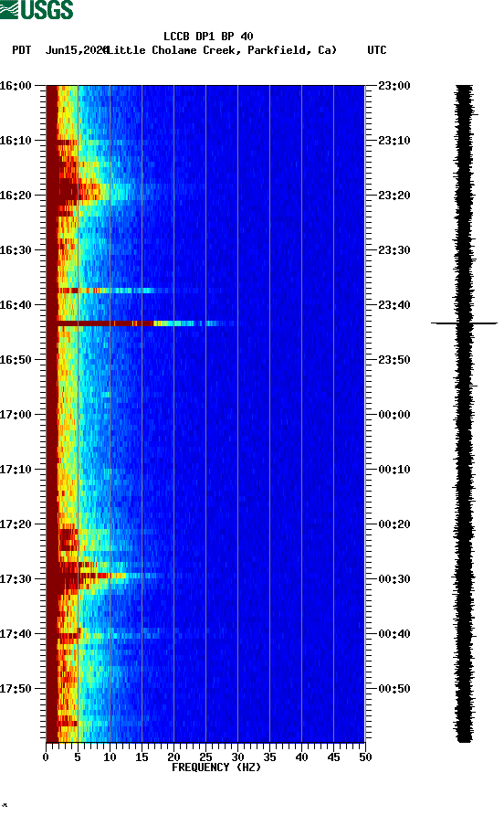Viewport: 504px width, 815px height.
Task: Click the 23:20 UTC time label
Action: tap(394, 196)
